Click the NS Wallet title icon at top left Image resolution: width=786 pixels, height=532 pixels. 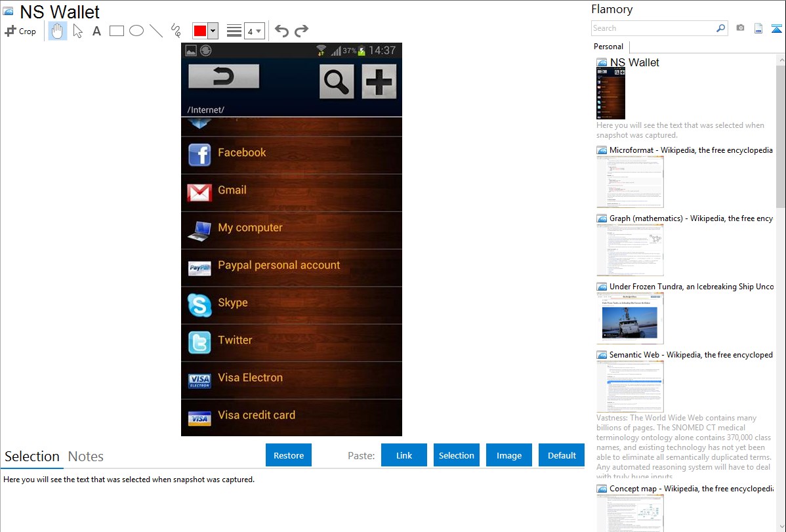pyautogui.click(x=8, y=11)
